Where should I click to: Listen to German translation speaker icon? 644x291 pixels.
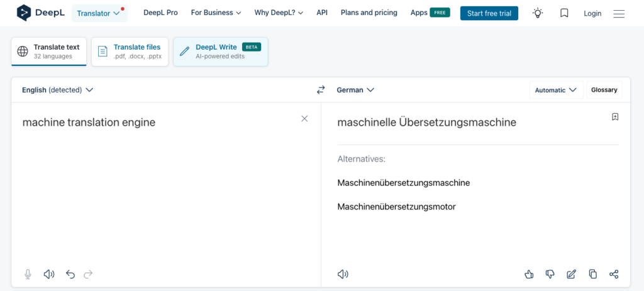(x=343, y=274)
